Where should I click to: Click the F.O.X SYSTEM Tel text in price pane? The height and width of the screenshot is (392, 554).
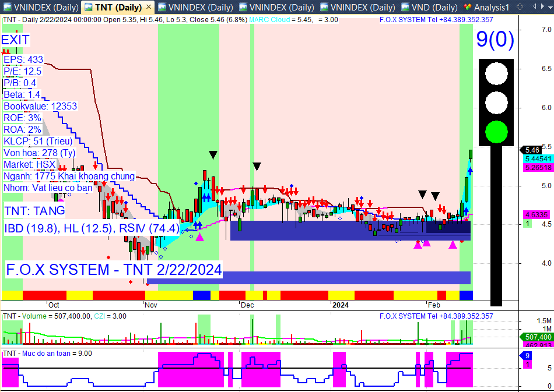coord(436,20)
